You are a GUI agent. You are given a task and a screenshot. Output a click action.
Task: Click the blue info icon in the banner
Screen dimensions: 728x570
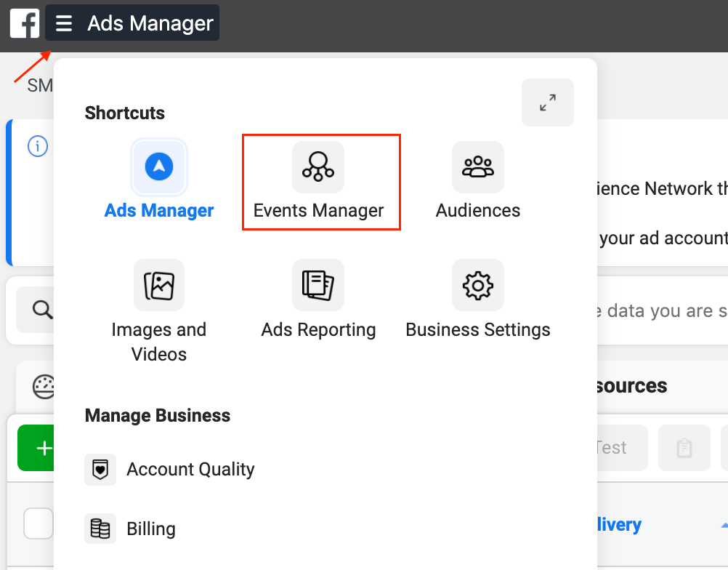38,146
